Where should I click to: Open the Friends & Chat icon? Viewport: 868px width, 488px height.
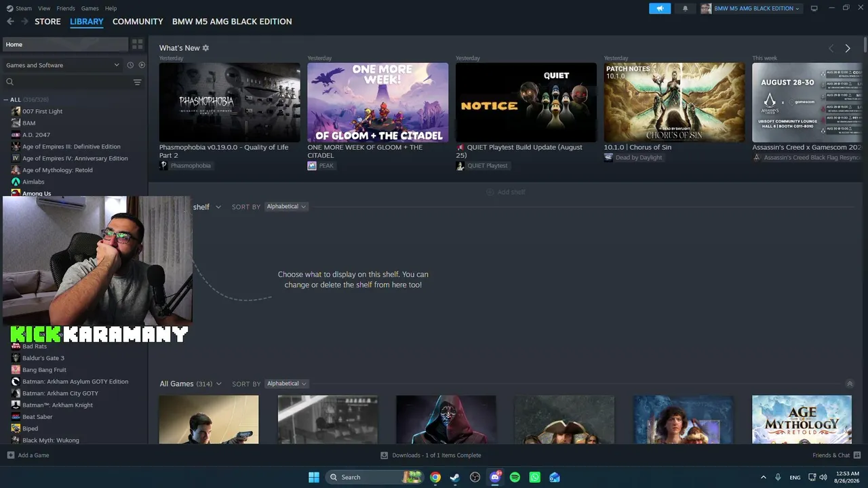tap(857, 455)
